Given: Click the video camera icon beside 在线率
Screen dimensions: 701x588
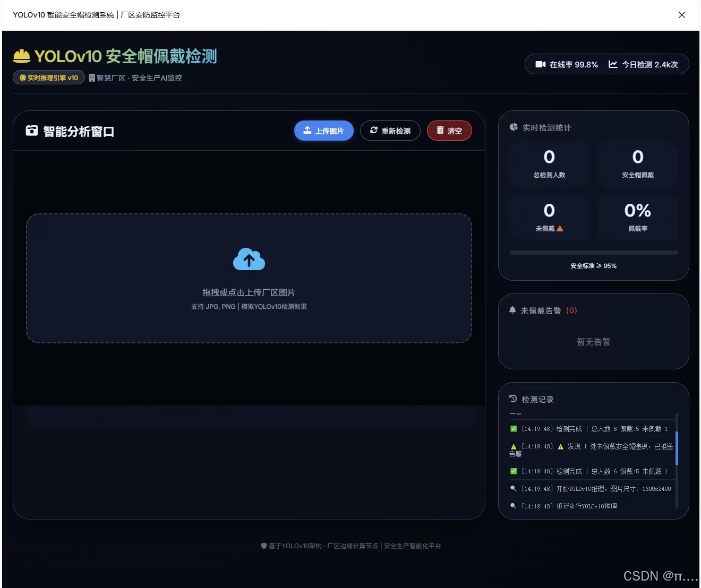Looking at the screenshot, I should click(x=541, y=64).
